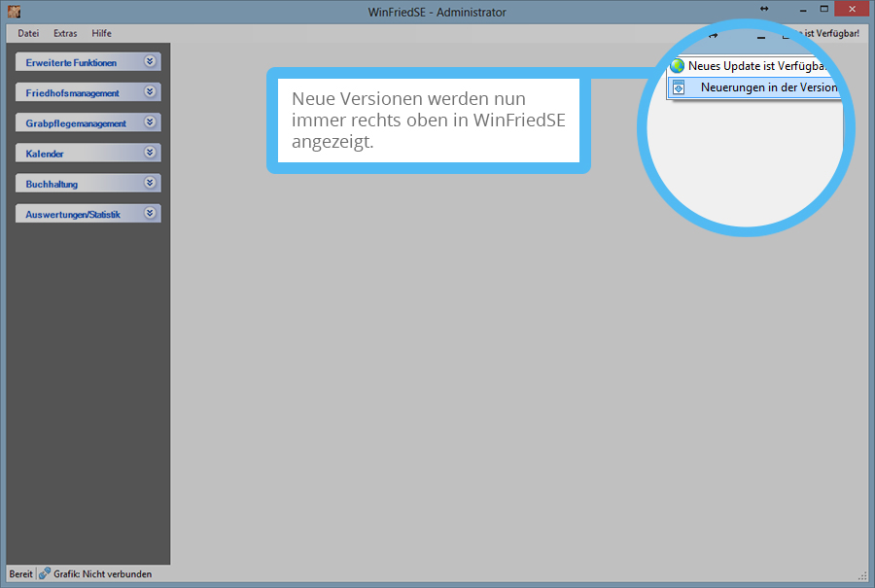
Task: Click the WinFriedSE app icon in title bar
Action: (15, 12)
